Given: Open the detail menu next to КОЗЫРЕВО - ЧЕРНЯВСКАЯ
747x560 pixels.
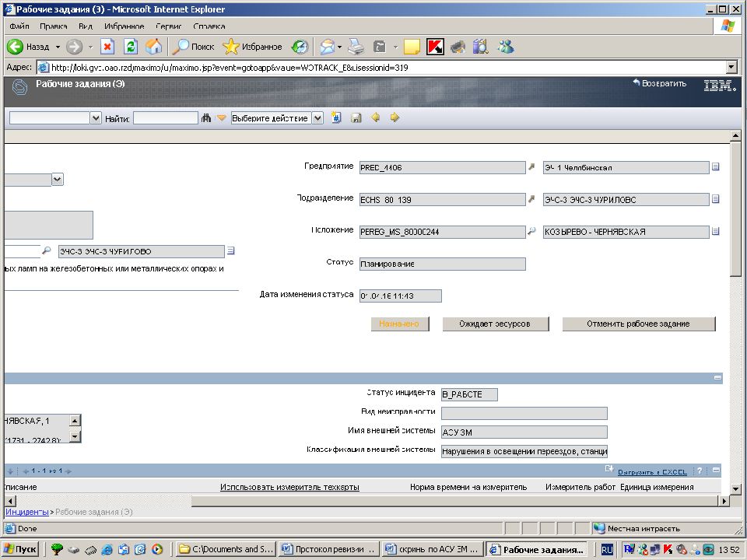Looking at the screenshot, I should click(715, 232).
